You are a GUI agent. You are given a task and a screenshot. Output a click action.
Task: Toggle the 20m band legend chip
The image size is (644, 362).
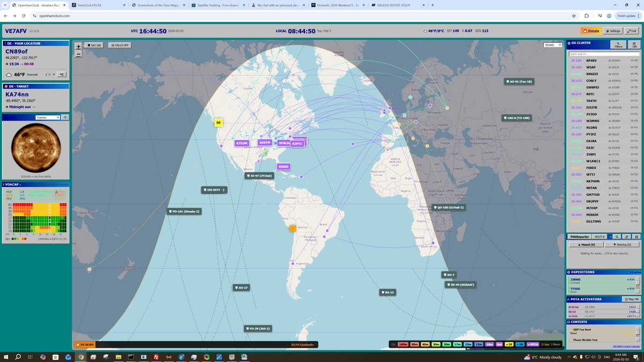(x=447, y=344)
